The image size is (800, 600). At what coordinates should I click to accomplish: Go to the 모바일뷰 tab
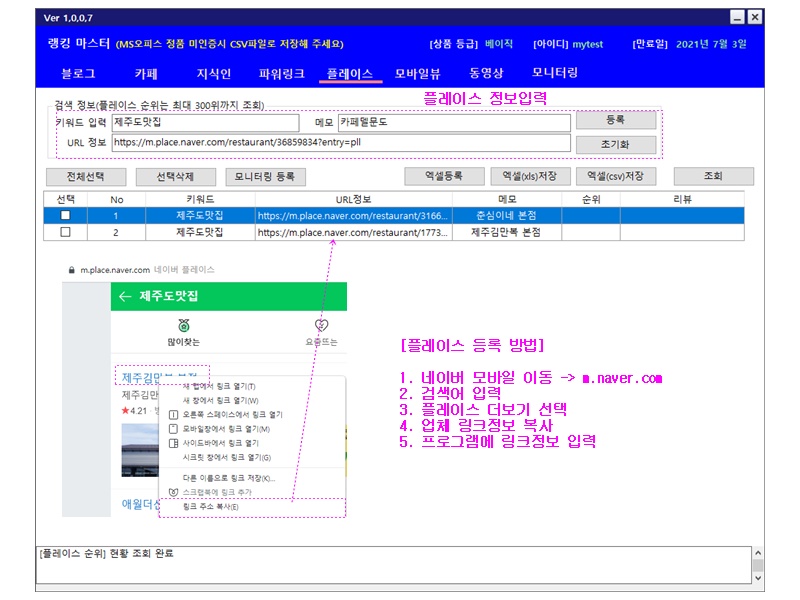pos(418,74)
